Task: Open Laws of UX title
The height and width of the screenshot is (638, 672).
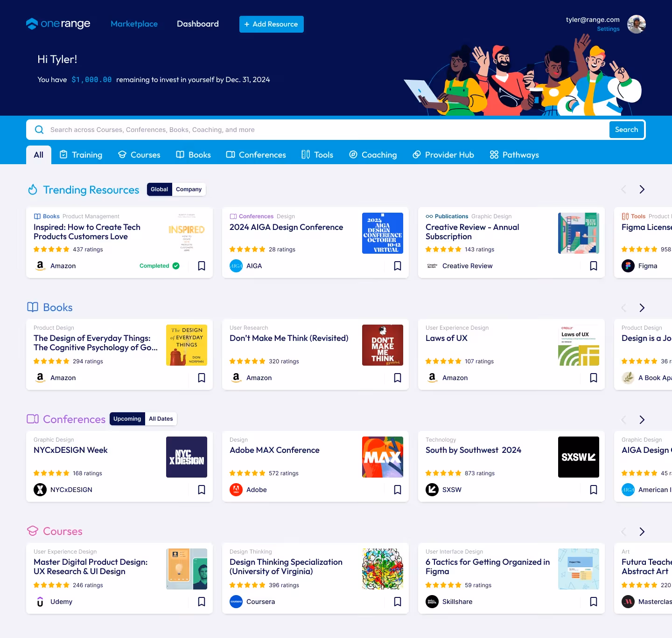Action: [x=447, y=338]
